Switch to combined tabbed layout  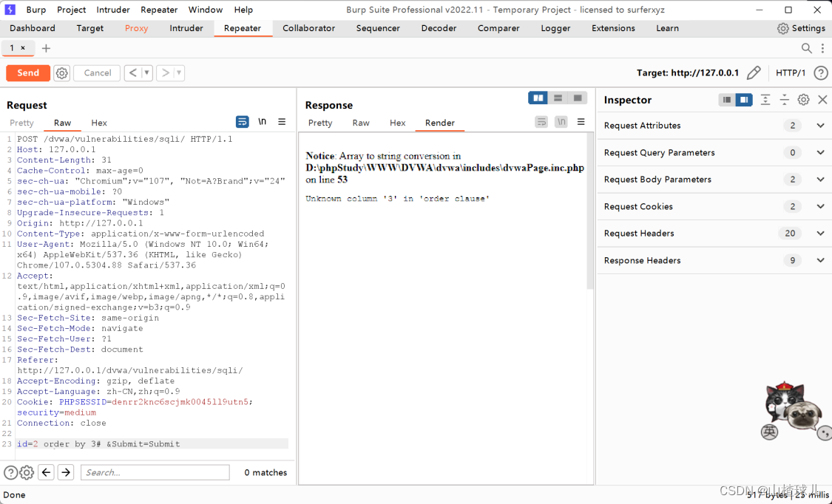[578, 98]
